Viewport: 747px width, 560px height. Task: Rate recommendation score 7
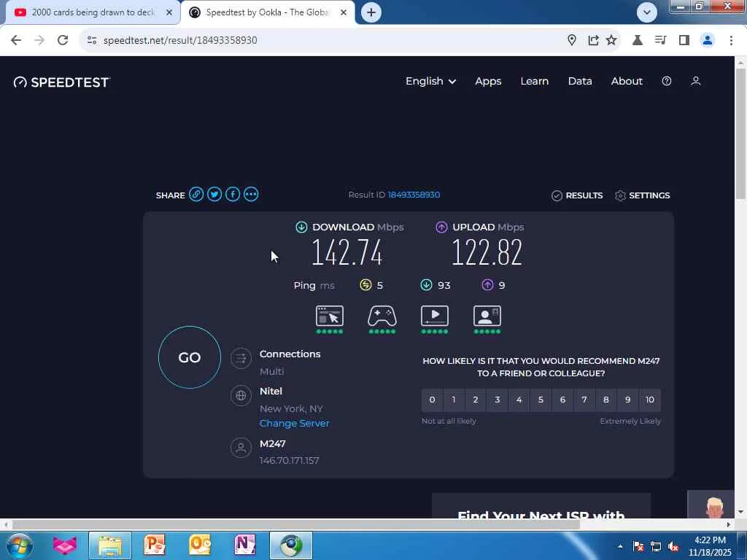584,400
